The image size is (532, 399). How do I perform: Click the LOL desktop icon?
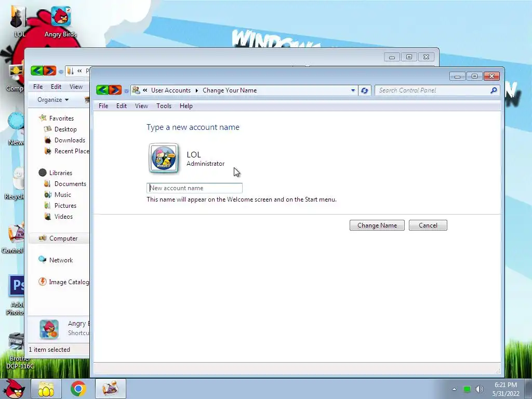pos(19,20)
